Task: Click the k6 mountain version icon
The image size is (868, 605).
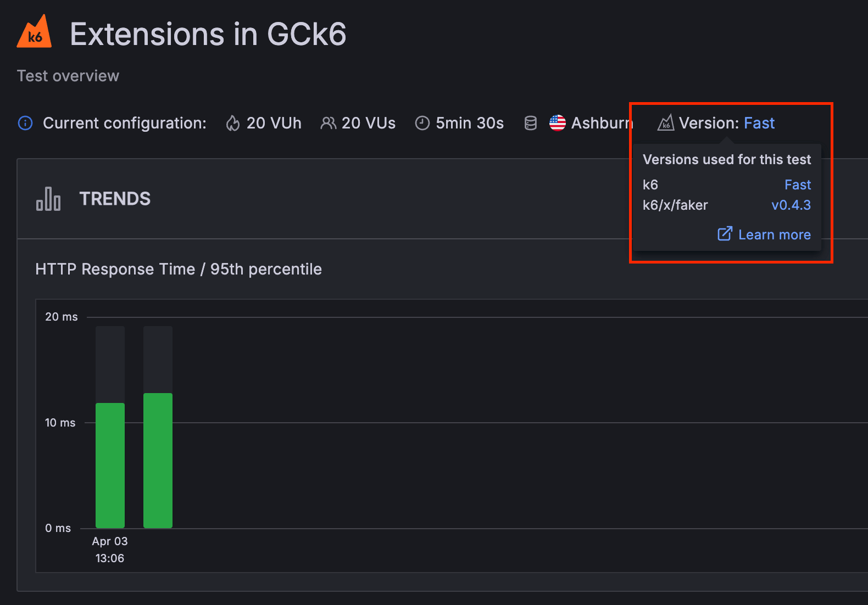Action: (665, 123)
